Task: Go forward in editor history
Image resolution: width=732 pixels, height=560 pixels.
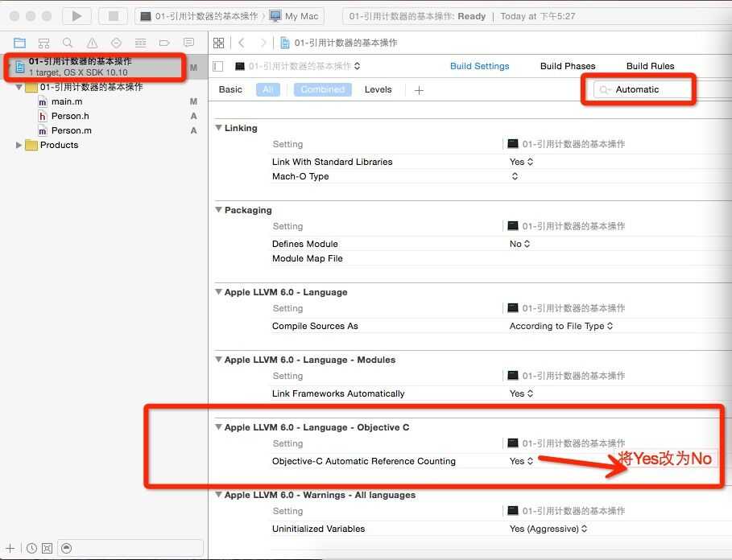Action: [263, 43]
